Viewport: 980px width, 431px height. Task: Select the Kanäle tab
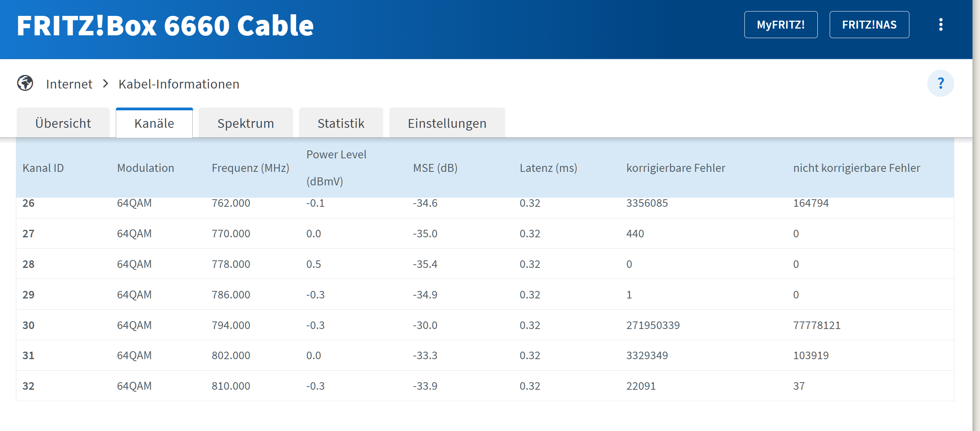(x=154, y=123)
